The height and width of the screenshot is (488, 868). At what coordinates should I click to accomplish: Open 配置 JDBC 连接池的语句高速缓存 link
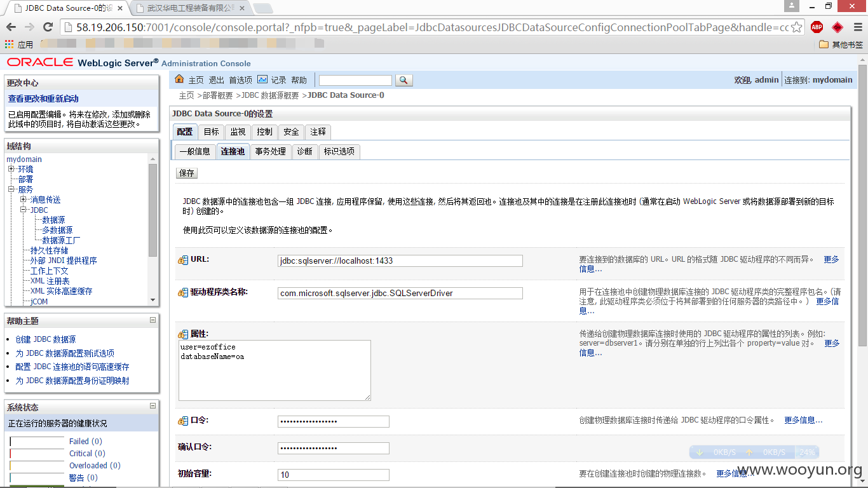coord(72,367)
